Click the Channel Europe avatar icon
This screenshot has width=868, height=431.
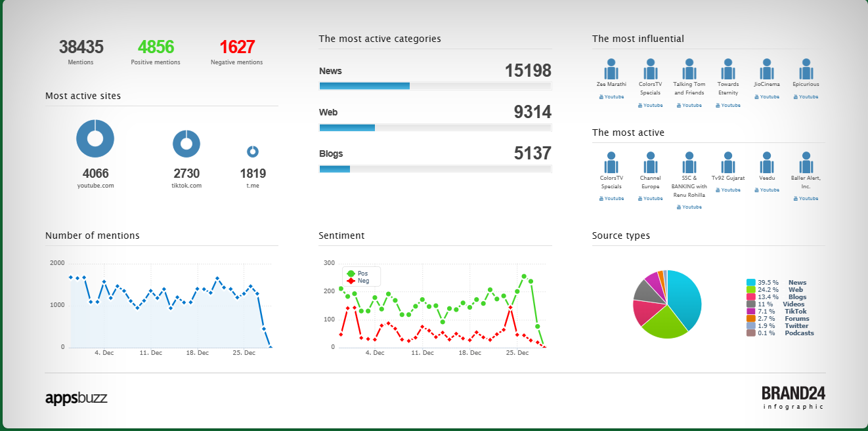(x=650, y=163)
